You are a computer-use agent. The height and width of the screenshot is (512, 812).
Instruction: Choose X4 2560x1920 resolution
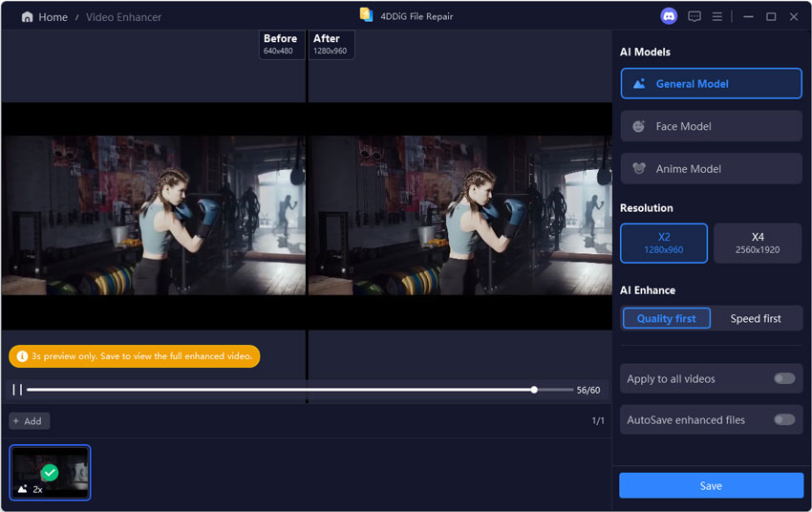[x=758, y=244]
